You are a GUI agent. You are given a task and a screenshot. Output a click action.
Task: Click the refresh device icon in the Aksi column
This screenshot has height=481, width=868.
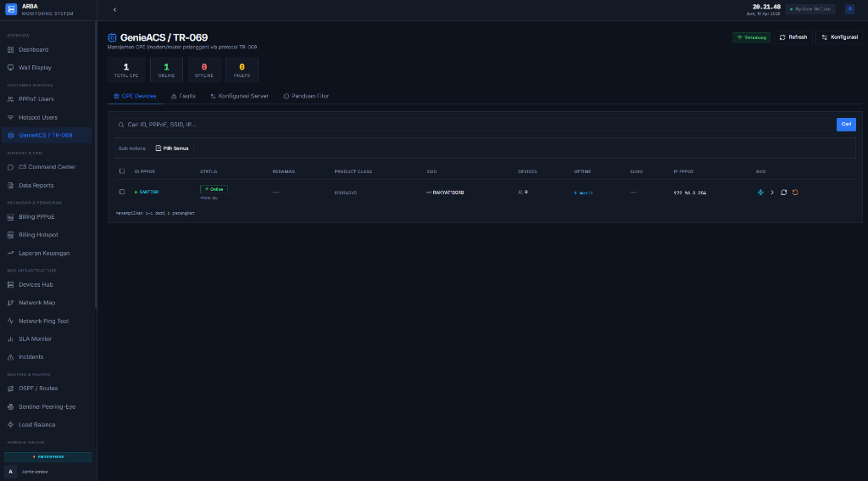pos(783,193)
